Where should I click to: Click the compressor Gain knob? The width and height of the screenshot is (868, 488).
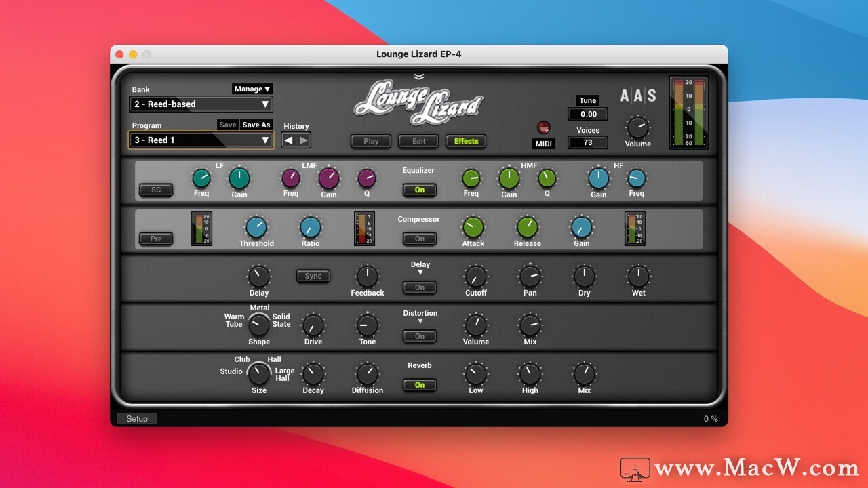pos(582,227)
